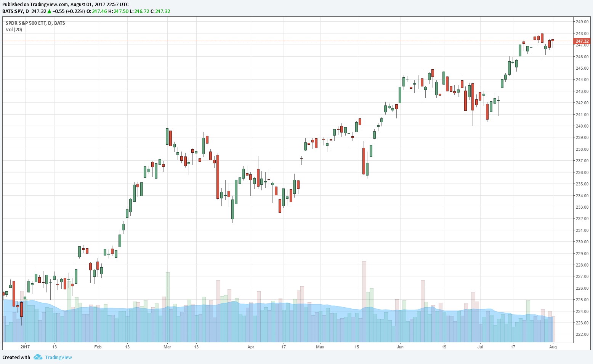This screenshot has height=364, width=593.
Task: Open the TradingView link at bottom left
Action: point(58,357)
